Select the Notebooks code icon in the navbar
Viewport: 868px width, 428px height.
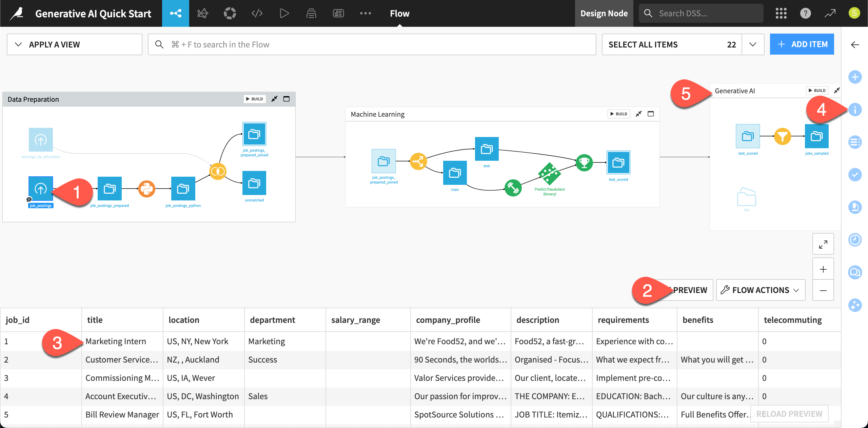pos(257,13)
